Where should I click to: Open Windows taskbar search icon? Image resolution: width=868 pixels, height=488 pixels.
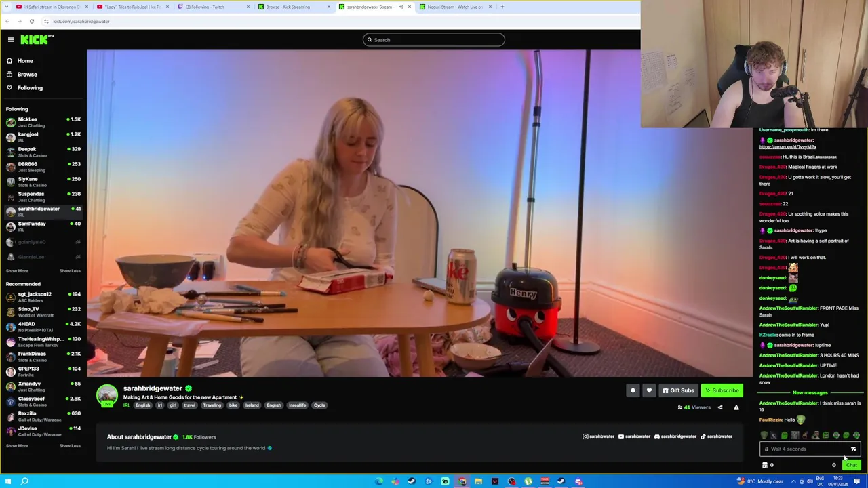[25, 481]
